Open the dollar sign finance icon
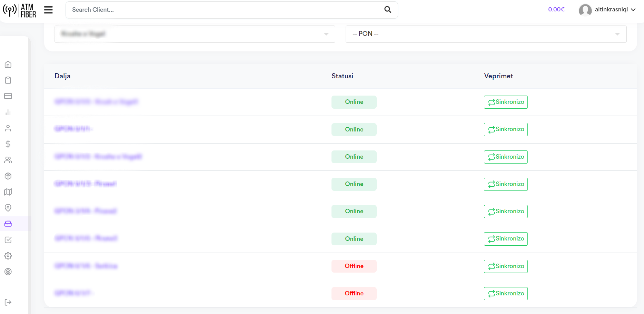Image resolution: width=644 pixels, height=314 pixels. click(x=8, y=144)
